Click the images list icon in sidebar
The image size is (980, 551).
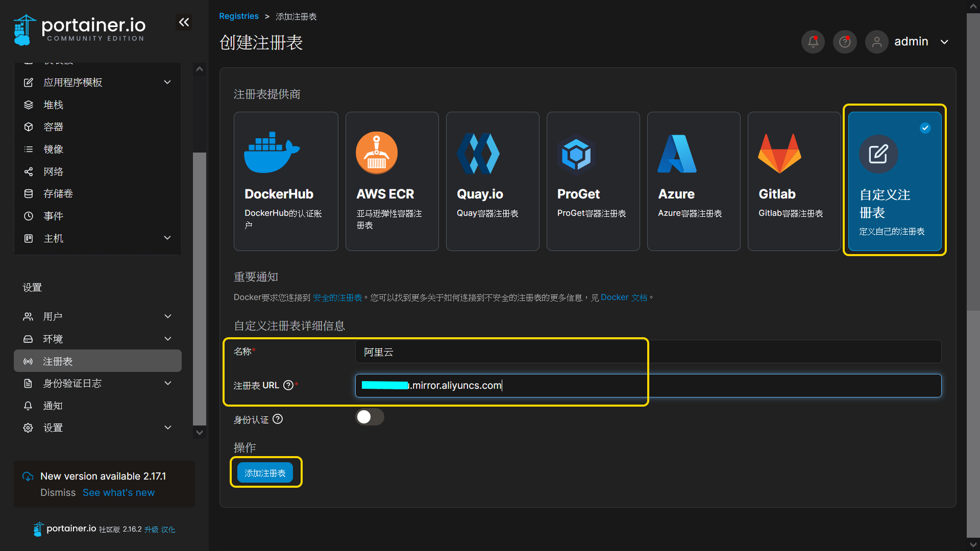[x=29, y=149]
